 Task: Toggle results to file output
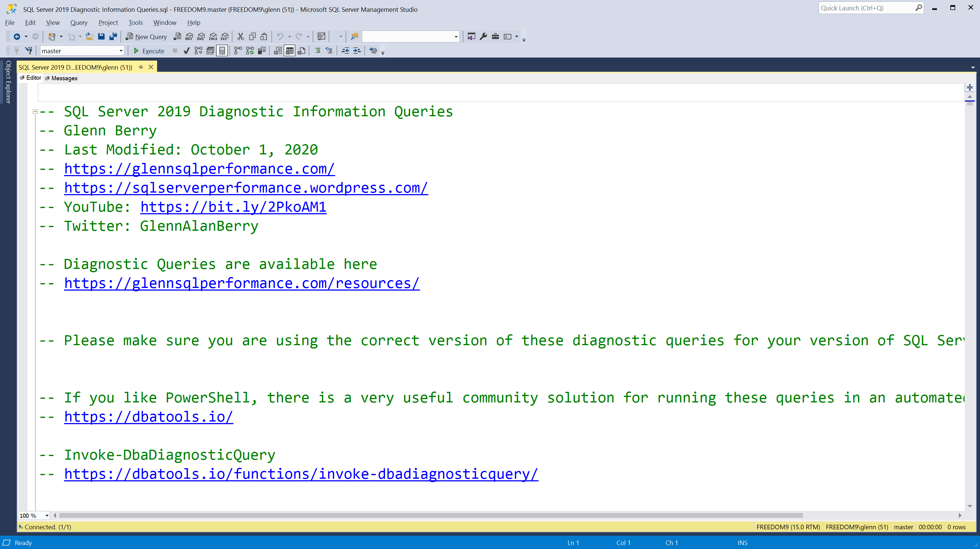click(301, 51)
